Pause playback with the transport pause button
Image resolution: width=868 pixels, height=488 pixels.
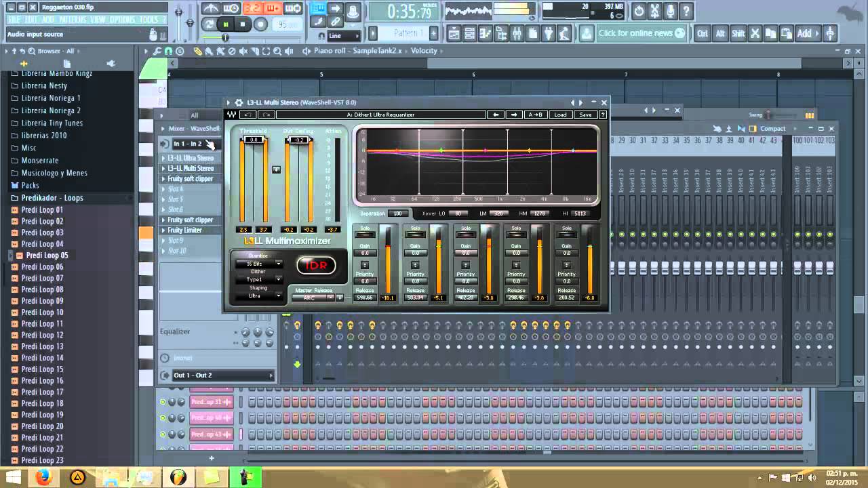[x=225, y=24]
